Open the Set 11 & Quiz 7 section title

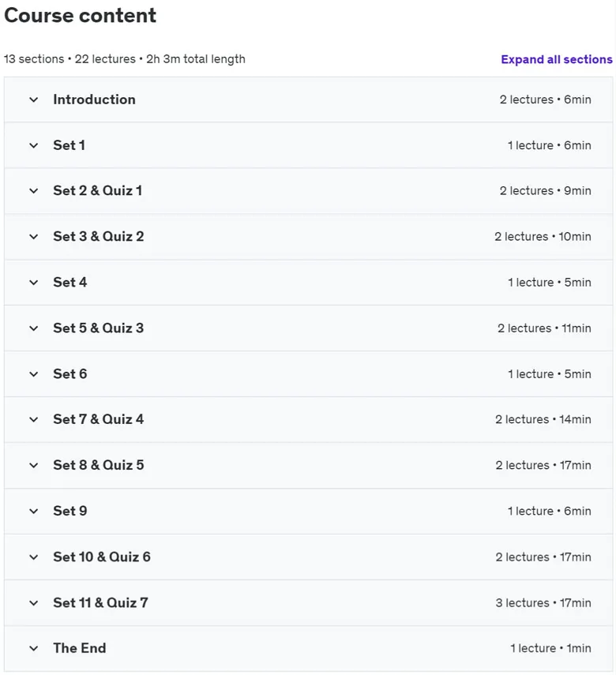pos(100,602)
